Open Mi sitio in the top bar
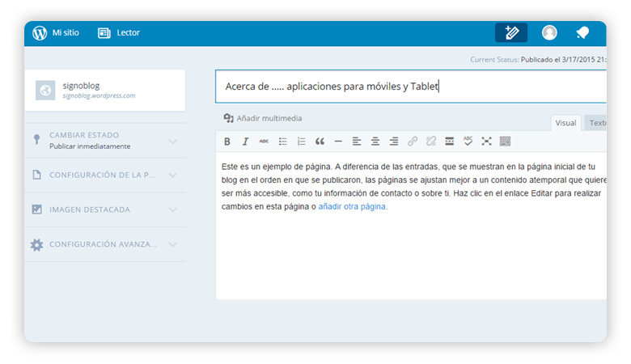 (x=66, y=32)
